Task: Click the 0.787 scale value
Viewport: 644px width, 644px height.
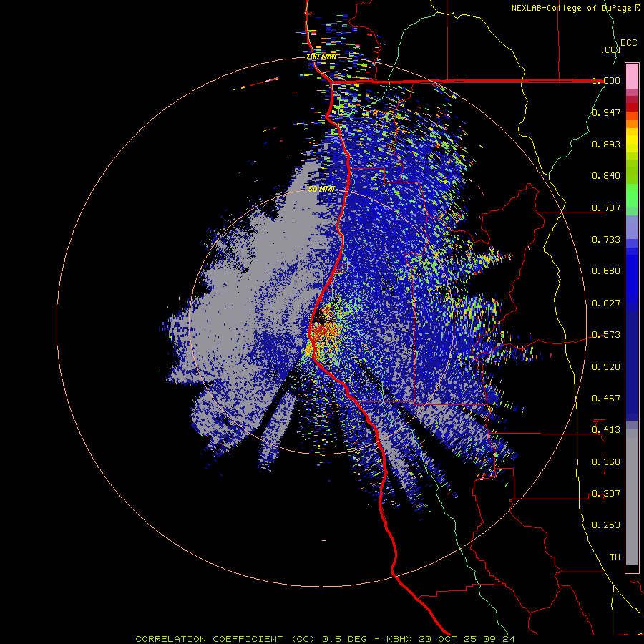Action: pyautogui.click(x=606, y=208)
